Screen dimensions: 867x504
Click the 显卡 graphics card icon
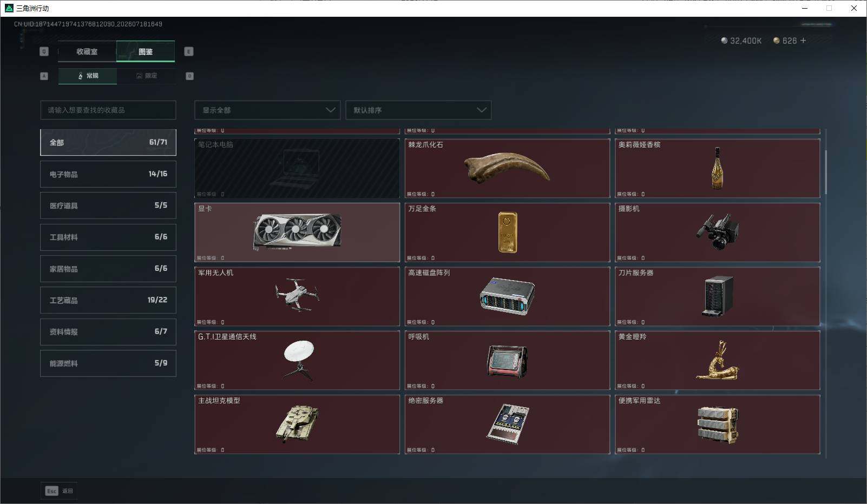click(x=297, y=231)
